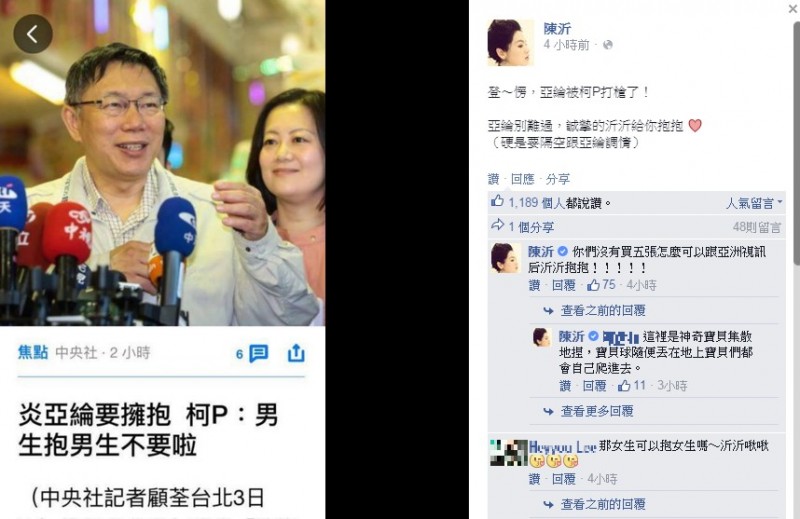The height and width of the screenshot is (519, 800).
Task: Click the share arrow icon beside 1個分享
Action: 497,225
